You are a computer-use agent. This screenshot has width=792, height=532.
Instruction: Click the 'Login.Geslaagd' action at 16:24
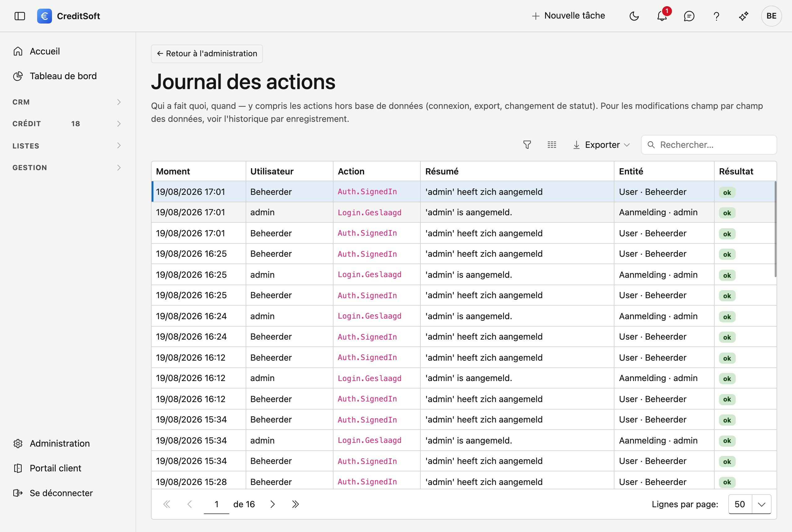tap(369, 316)
